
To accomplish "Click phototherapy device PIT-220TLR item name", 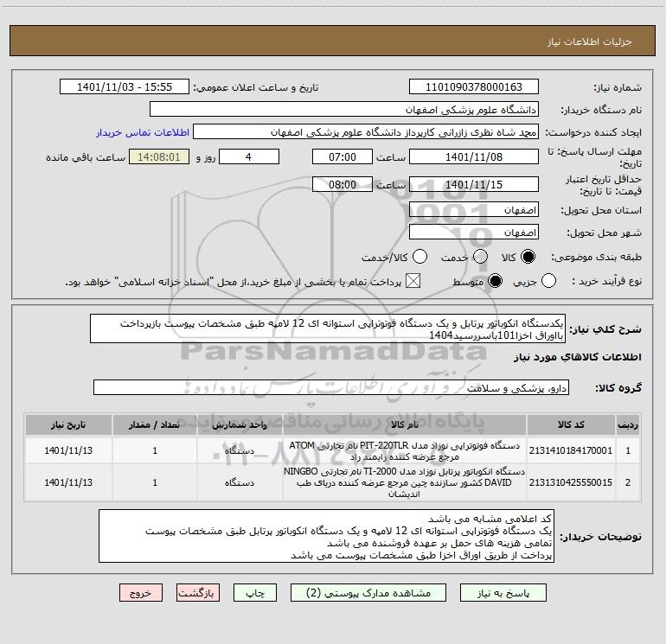I will pyautogui.click(x=405, y=451).
